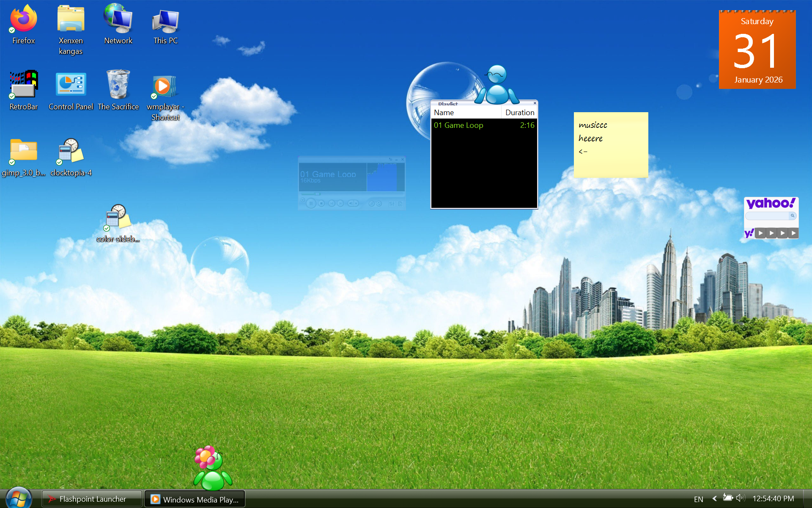812x508 pixels.
Task: Open the Flashpoint Launcher taskbar button
Action: coord(92,499)
